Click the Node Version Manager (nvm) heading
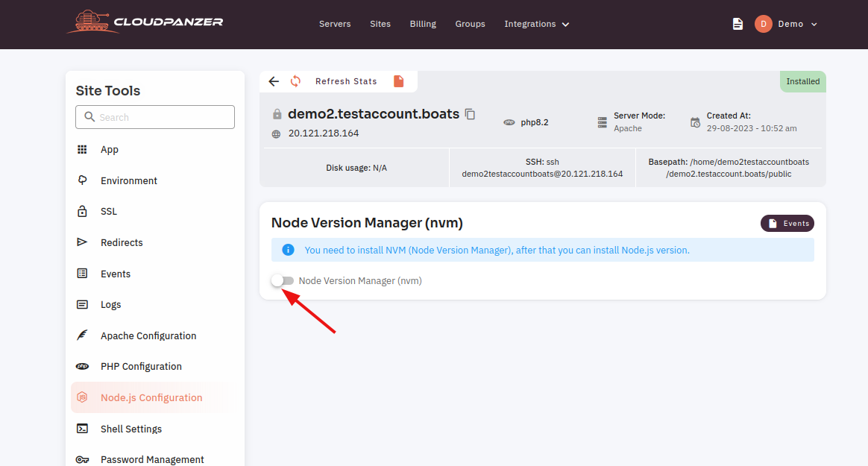 click(x=367, y=222)
